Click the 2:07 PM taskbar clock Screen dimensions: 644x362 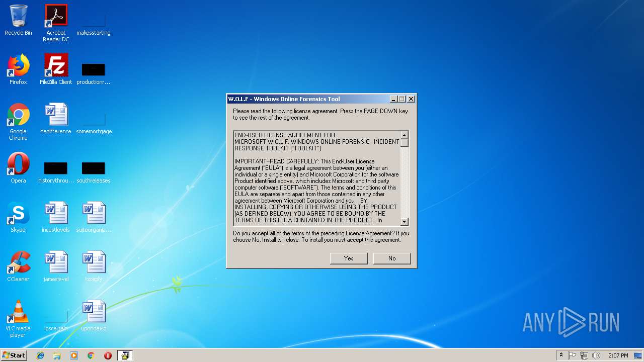point(618,355)
